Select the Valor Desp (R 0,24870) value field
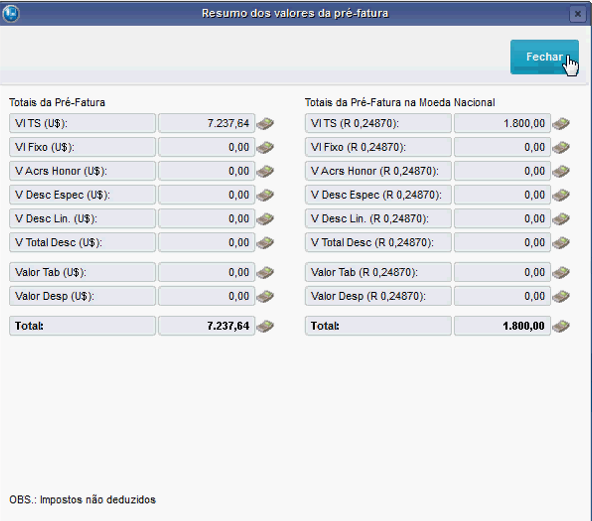 point(502,296)
